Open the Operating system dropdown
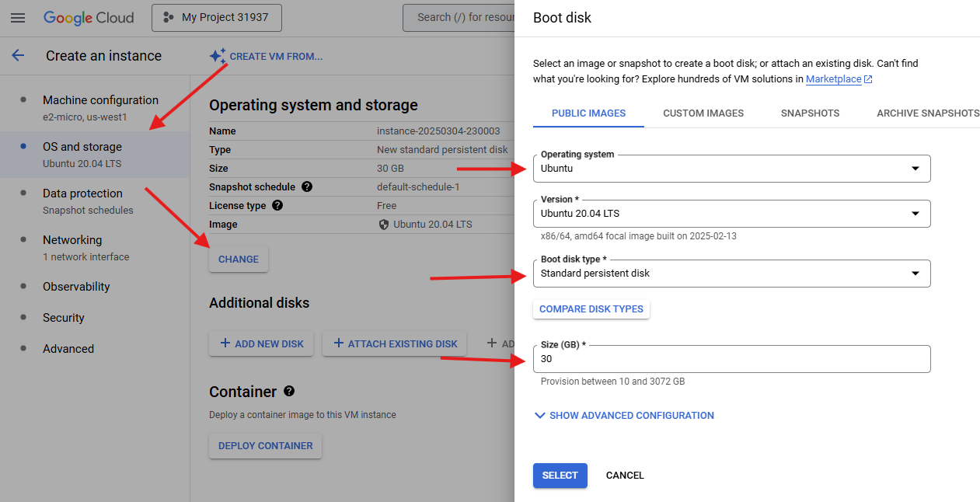Viewport: 980px width, 502px height. tap(916, 169)
